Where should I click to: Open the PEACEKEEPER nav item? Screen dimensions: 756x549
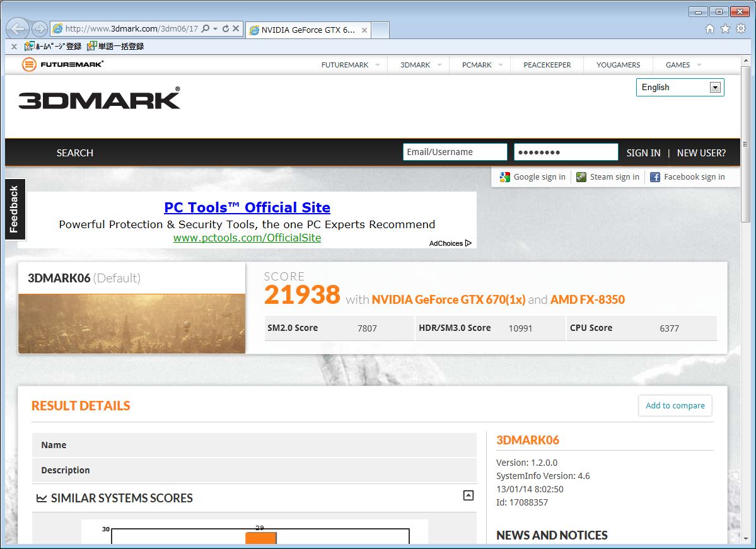pos(547,64)
